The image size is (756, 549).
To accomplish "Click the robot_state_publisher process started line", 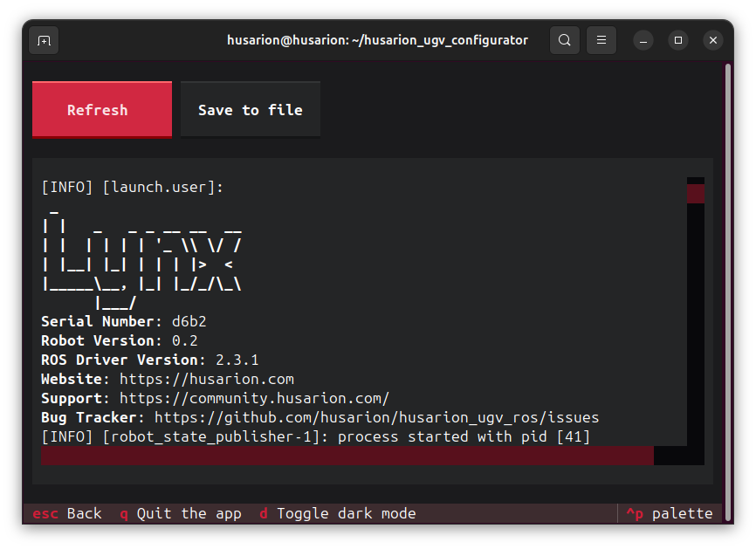I will [x=315, y=436].
